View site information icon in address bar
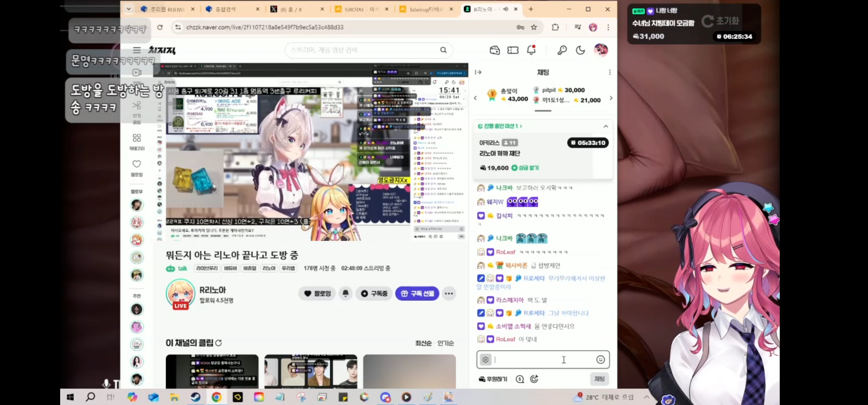Image resolution: width=868 pixels, height=405 pixels. tap(178, 27)
